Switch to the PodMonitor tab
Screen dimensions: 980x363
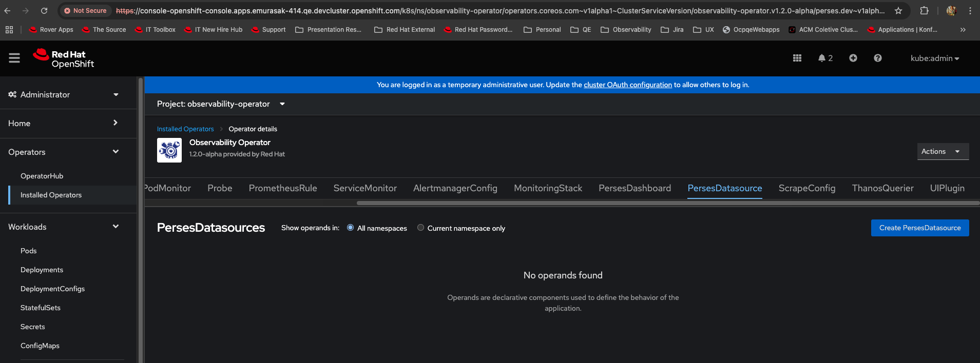point(168,188)
